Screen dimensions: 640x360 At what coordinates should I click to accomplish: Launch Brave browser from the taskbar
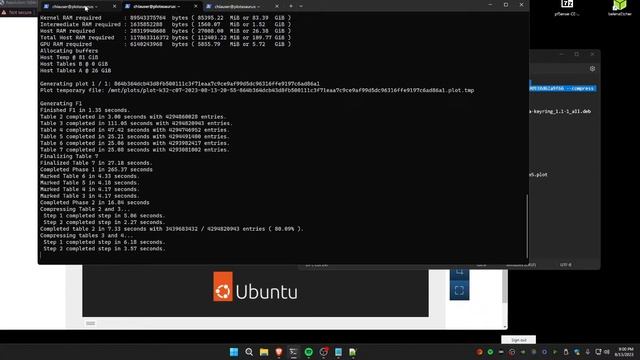(279, 352)
